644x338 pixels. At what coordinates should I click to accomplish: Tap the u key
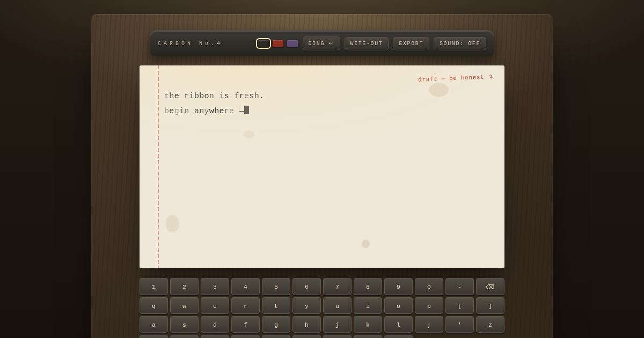pos(337,305)
